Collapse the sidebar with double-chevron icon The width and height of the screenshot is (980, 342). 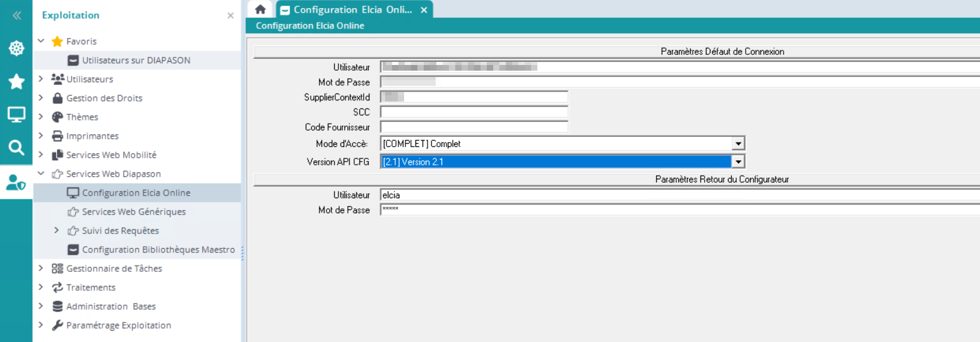coord(16,16)
